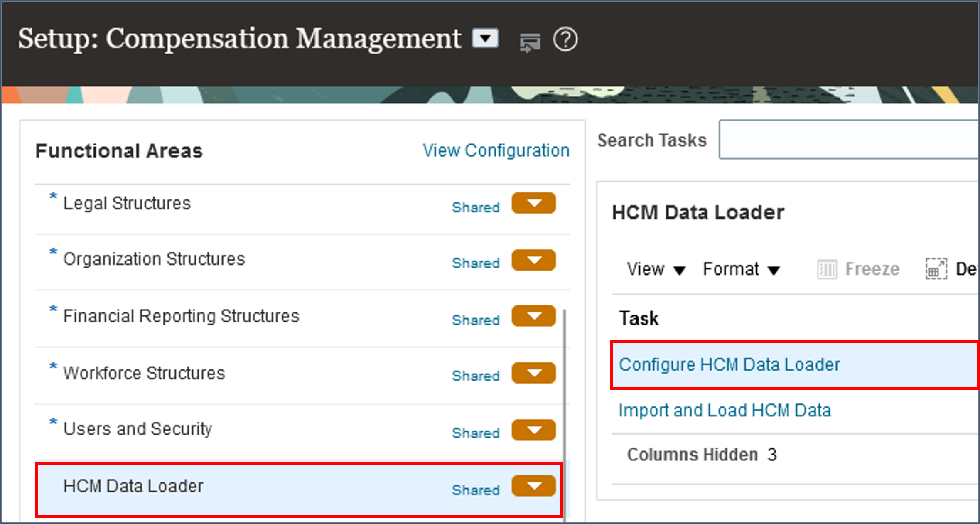Click Shared link for Financial Reporting Structures

click(476, 320)
